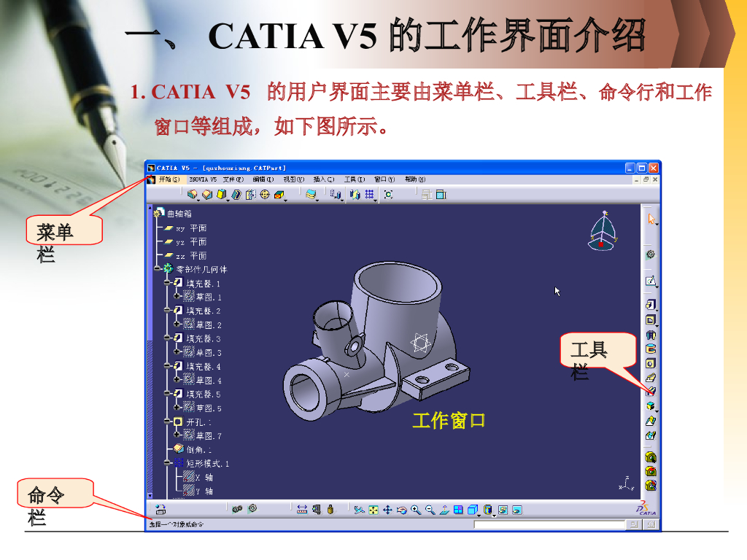
Task: Click the Normal View icon
Action: pyautogui.click(x=444, y=510)
